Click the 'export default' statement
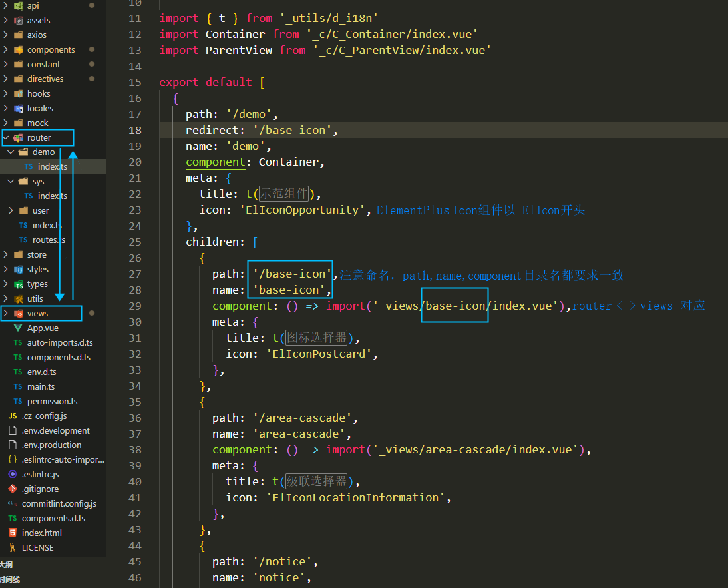Image resolution: width=728 pixels, height=588 pixels. pos(206,82)
